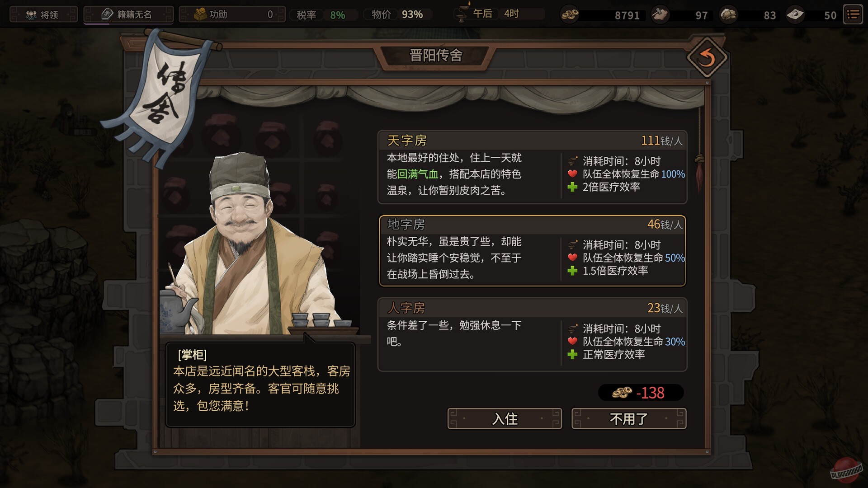
Task: Click the 物价 93% price indicator
Action: point(397,15)
